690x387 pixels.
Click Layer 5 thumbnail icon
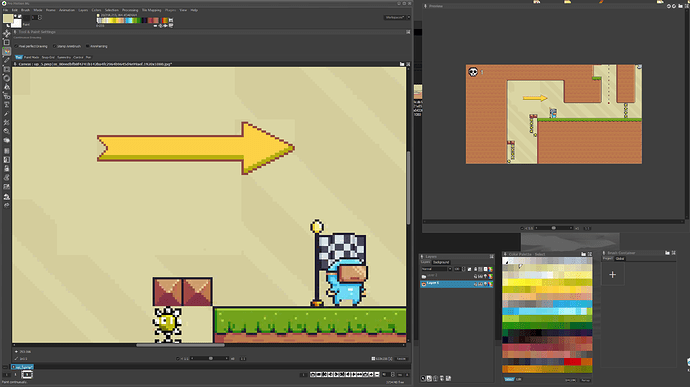(x=424, y=284)
